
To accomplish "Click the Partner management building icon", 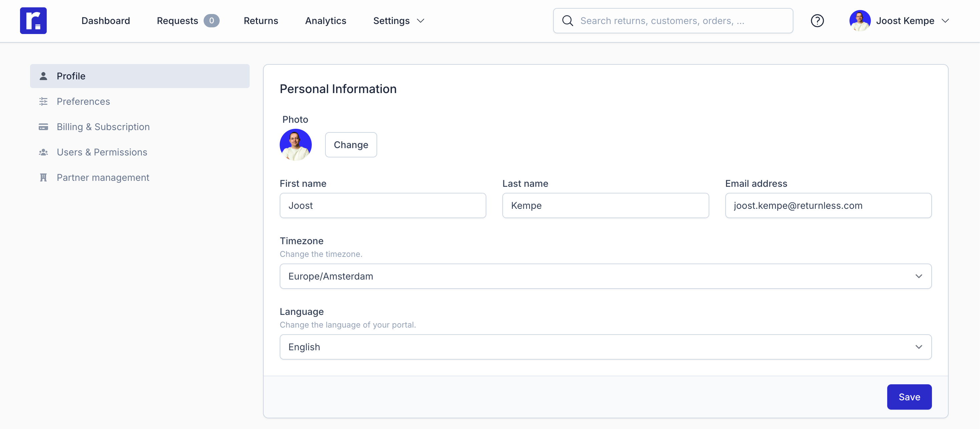I will coord(43,177).
